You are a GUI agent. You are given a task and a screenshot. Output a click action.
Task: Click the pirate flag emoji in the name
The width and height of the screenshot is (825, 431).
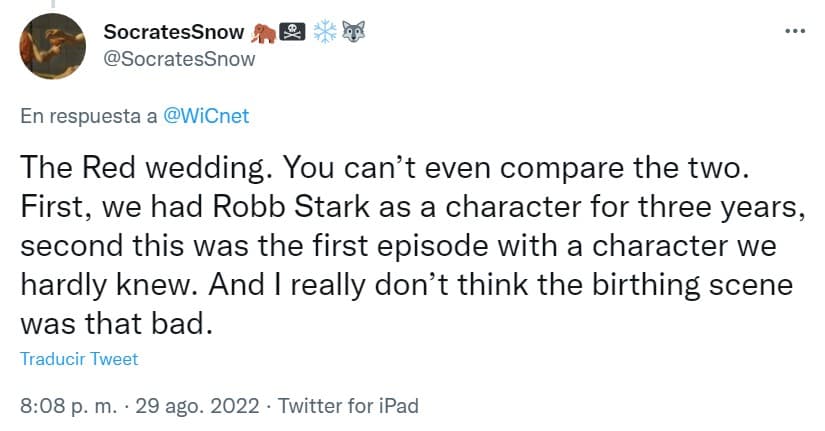pyautogui.click(x=294, y=32)
